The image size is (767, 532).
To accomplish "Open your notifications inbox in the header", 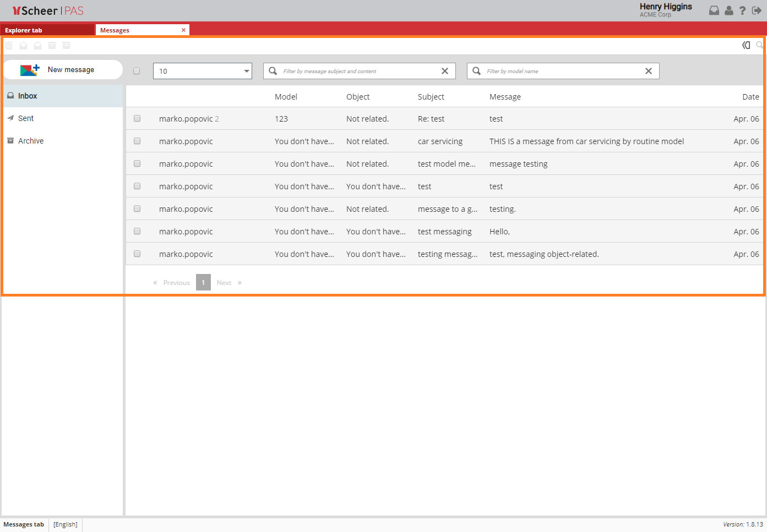I will click(x=714, y=10).
